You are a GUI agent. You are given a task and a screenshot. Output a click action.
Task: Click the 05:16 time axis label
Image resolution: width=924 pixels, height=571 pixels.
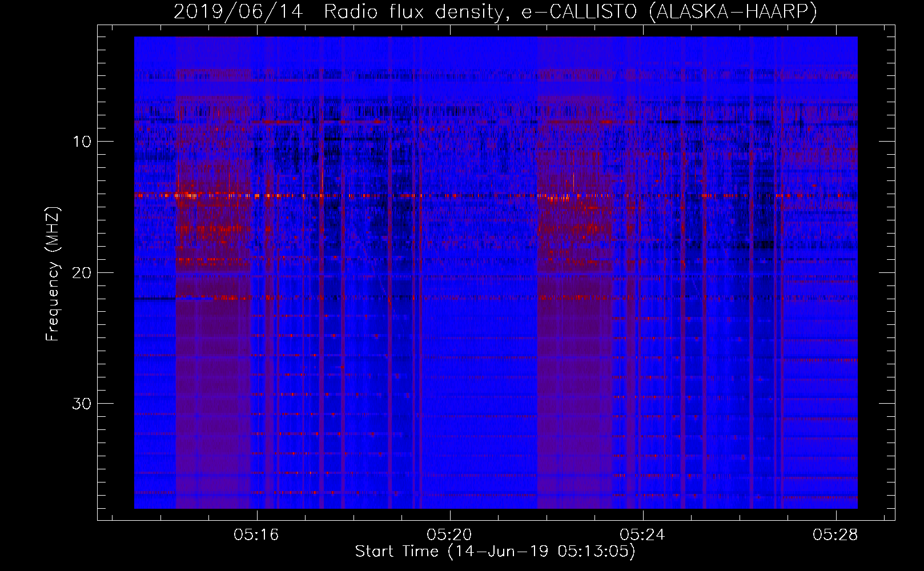pos(256,535)
